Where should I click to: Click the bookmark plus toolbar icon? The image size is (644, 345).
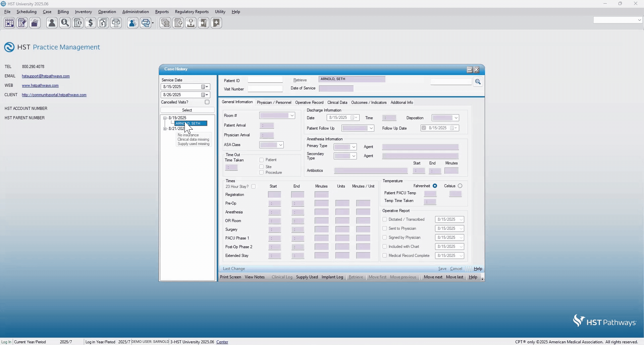(x=216, y=23)
